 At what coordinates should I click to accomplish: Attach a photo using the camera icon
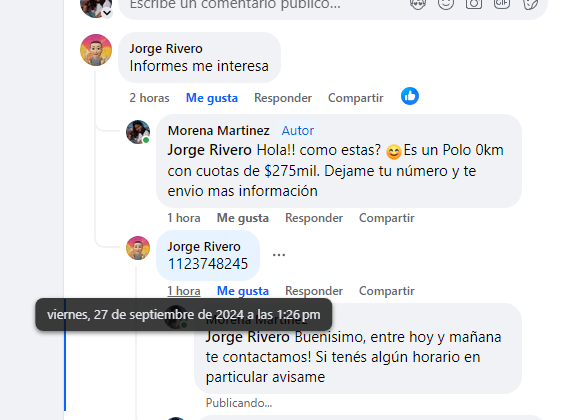[474, 4]
